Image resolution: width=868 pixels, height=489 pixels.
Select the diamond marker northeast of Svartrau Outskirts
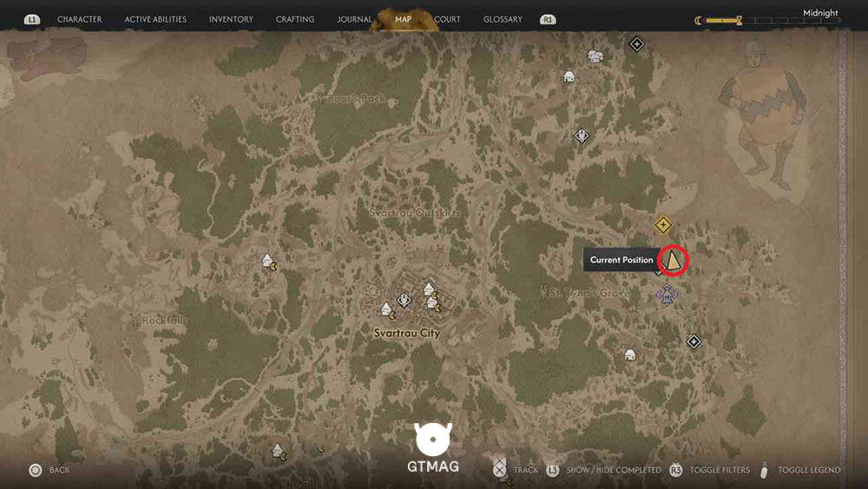point(582,135)
